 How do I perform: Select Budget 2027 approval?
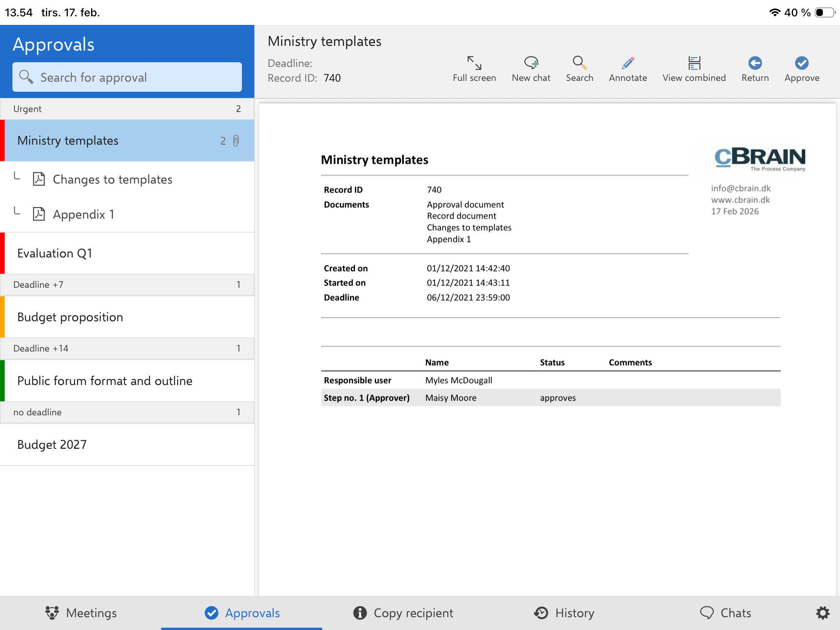pos(127,444)
